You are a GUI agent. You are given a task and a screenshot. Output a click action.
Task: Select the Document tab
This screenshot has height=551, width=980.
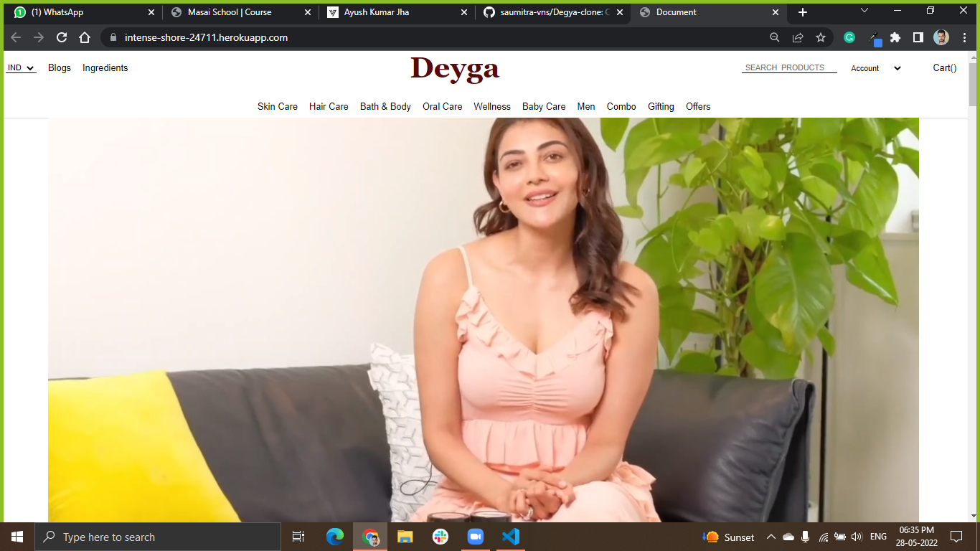click(x=708, y=12)
